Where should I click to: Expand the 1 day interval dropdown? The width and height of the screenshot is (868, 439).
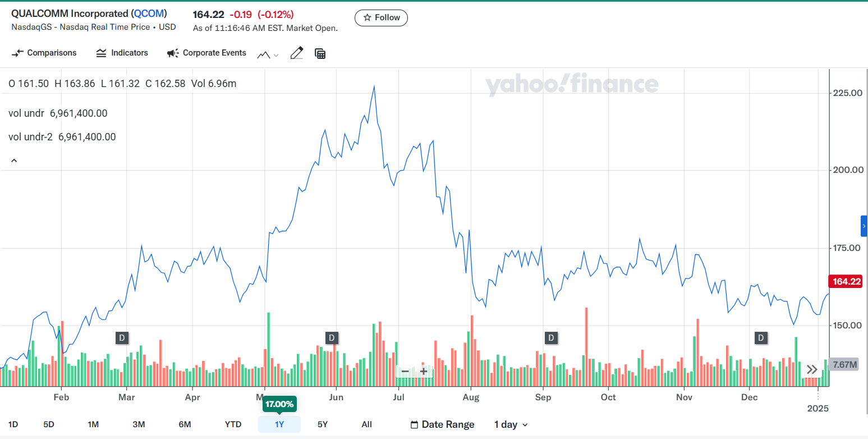coord(511,424)
